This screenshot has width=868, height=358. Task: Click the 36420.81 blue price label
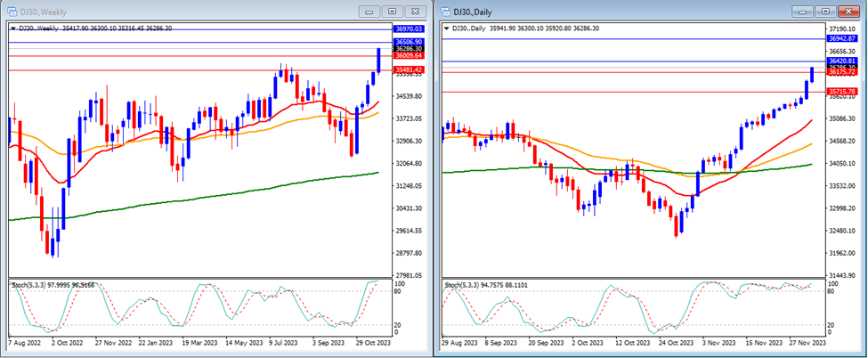842,61
